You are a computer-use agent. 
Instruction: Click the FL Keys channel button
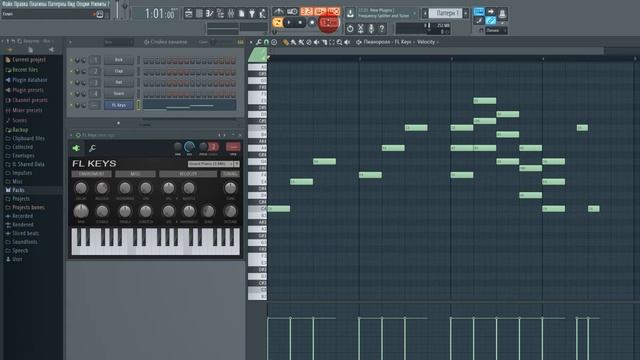coord(119,105)
